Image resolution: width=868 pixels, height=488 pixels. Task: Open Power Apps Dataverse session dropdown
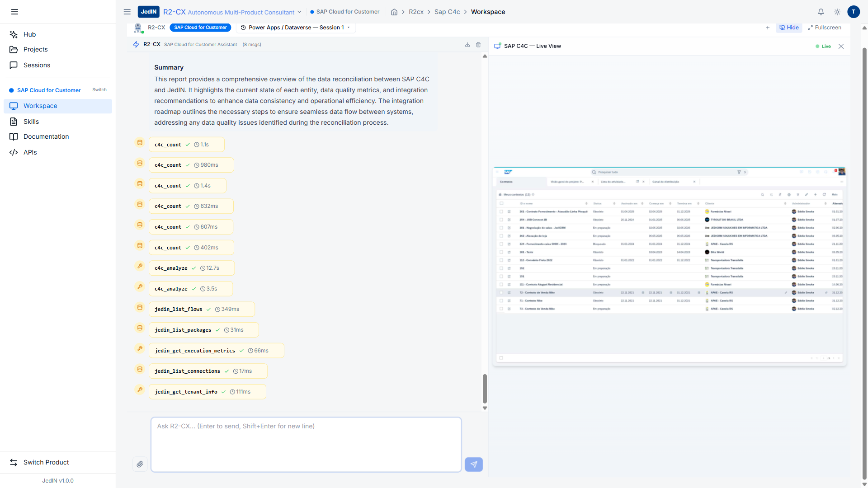(x=296, y=28)
